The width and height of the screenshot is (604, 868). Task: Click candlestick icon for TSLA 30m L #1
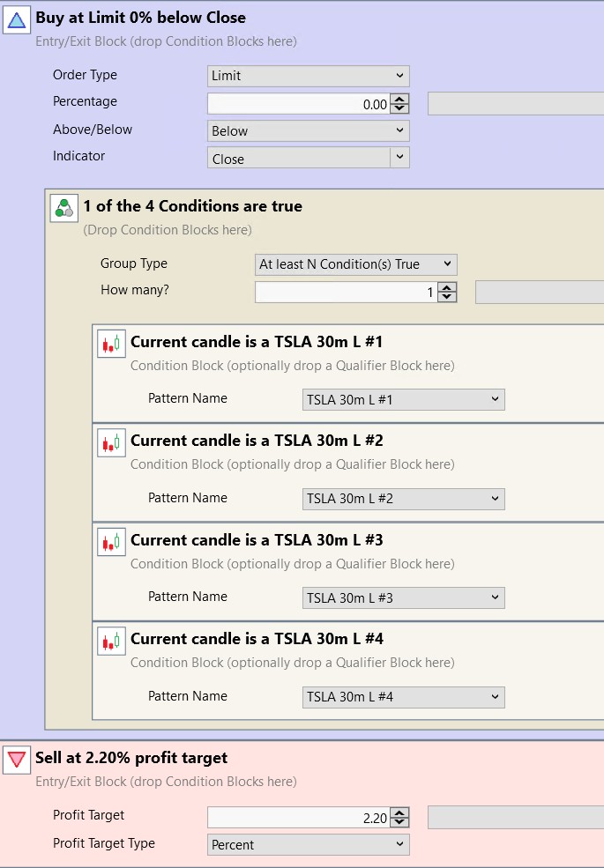tap(110, 344)
